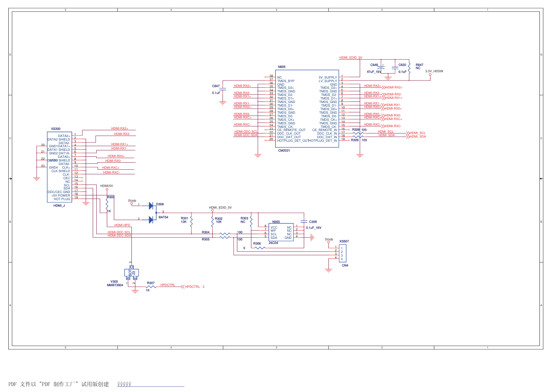Image resolution: width=554 pixels, height=392 pixels.
Task: Click the DATA2 SHIELD pin name
Action: pos(59,140)
